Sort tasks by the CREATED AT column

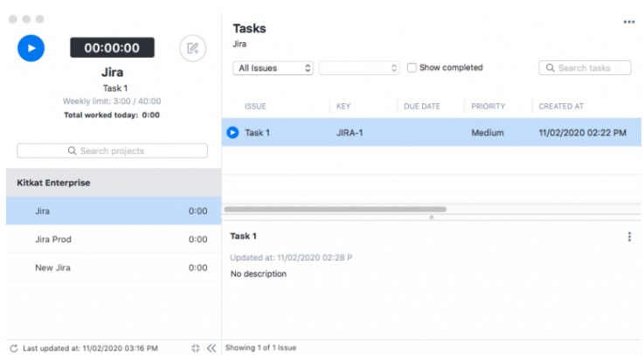point(560,107)
